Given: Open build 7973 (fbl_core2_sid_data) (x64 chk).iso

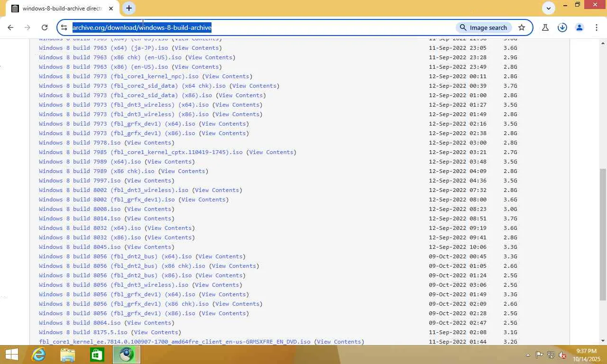Looking at the screenshot, I should 132,86.
